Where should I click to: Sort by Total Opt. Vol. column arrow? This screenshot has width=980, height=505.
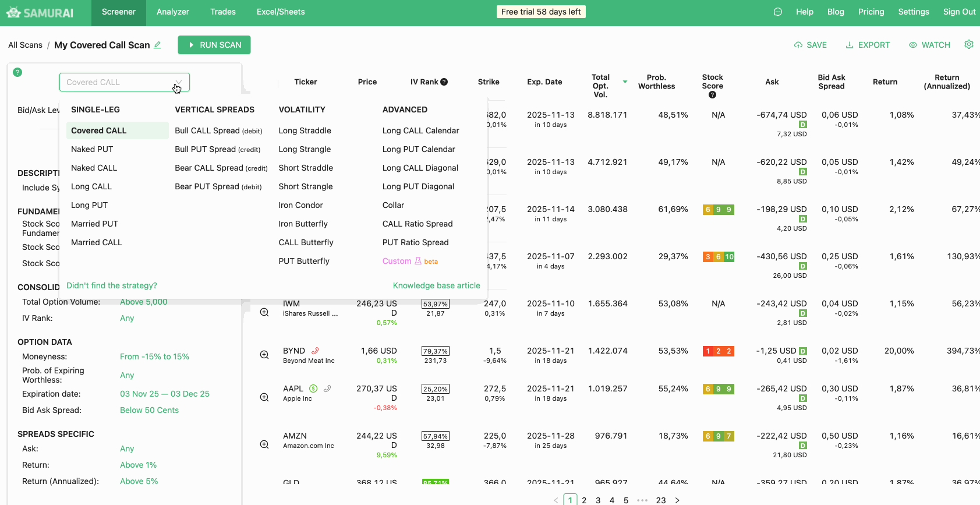[625, 82]
